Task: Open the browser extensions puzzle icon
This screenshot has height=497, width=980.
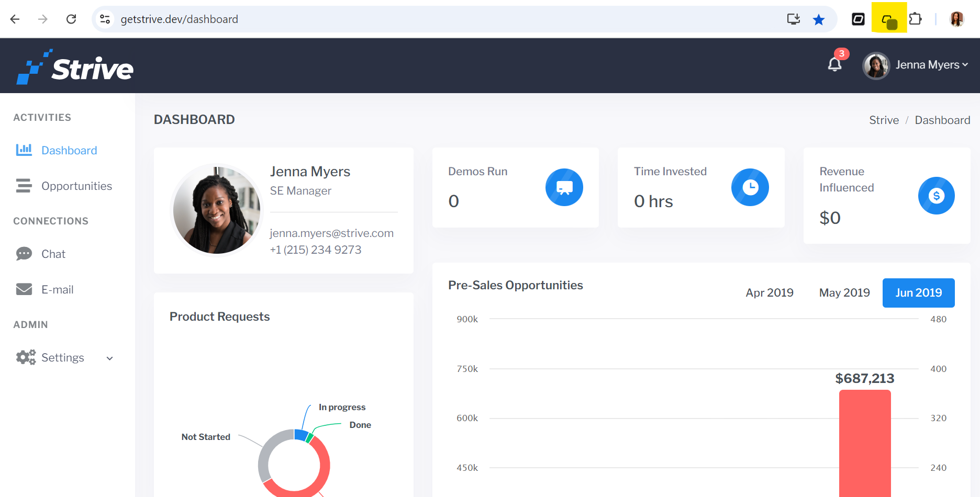Action: pyautogui.click(x=915, y=19)
